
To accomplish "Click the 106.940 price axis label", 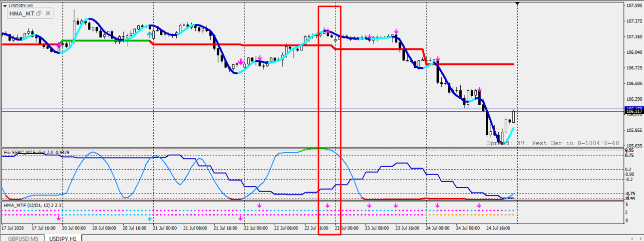I will click(634, 52).
